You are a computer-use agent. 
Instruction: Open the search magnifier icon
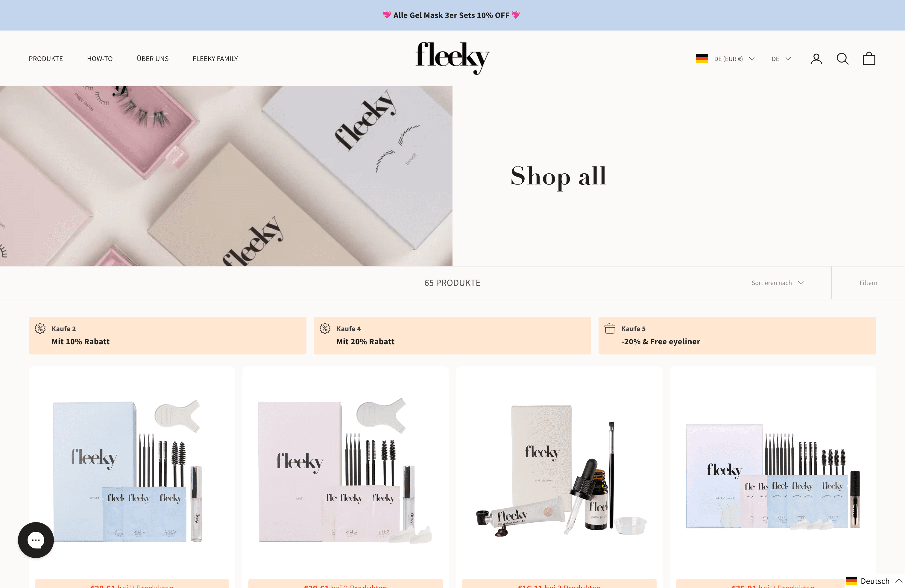click(x=842, y=59)
